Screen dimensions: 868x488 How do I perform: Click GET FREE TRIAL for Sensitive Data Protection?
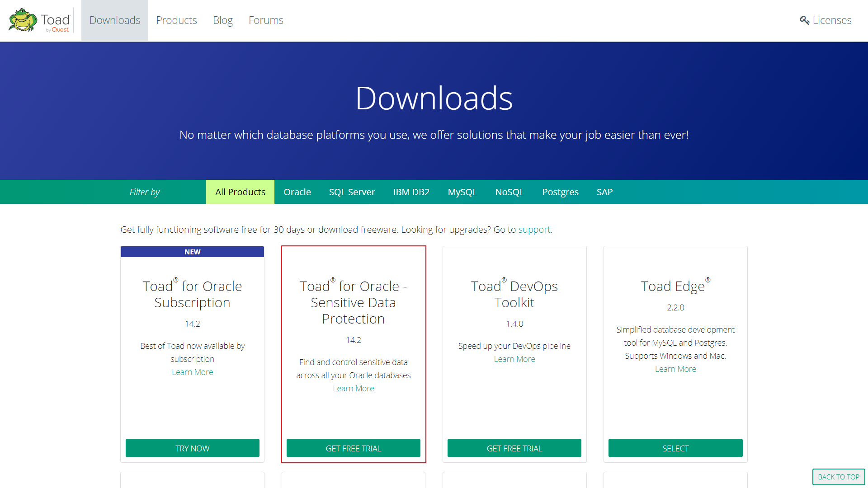(x=354, y=448)
